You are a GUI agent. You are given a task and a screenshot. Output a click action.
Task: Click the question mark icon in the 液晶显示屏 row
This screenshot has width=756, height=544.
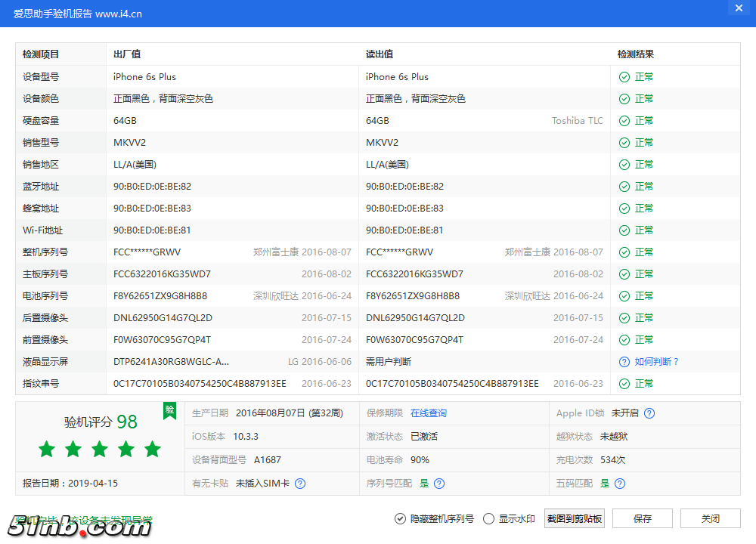(x=624, y=362)
